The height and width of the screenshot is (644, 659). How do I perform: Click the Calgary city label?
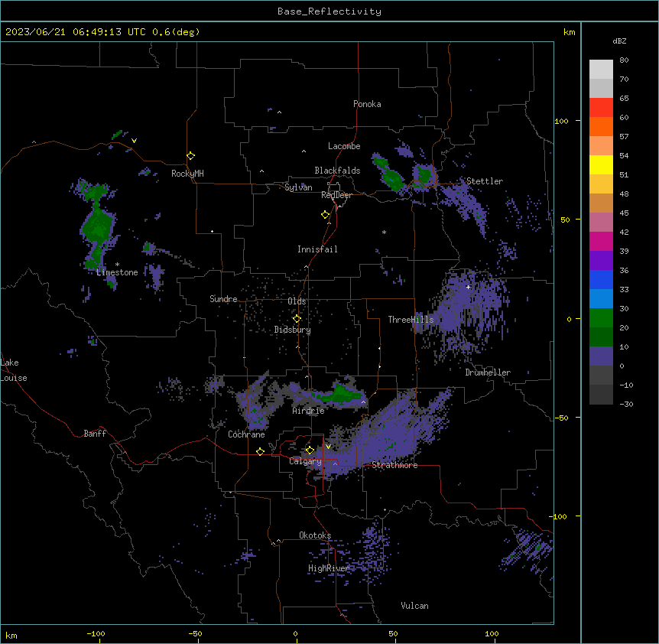click(x=305, y=461)
